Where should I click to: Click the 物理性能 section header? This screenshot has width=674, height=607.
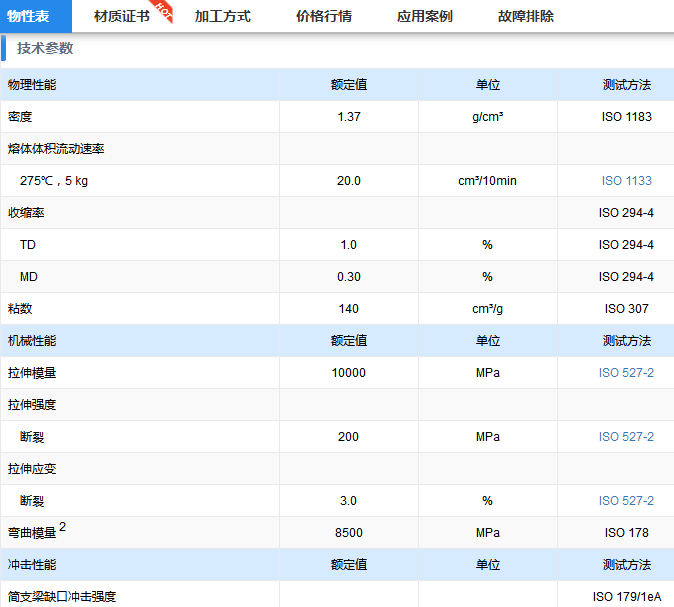click(32, 85)
